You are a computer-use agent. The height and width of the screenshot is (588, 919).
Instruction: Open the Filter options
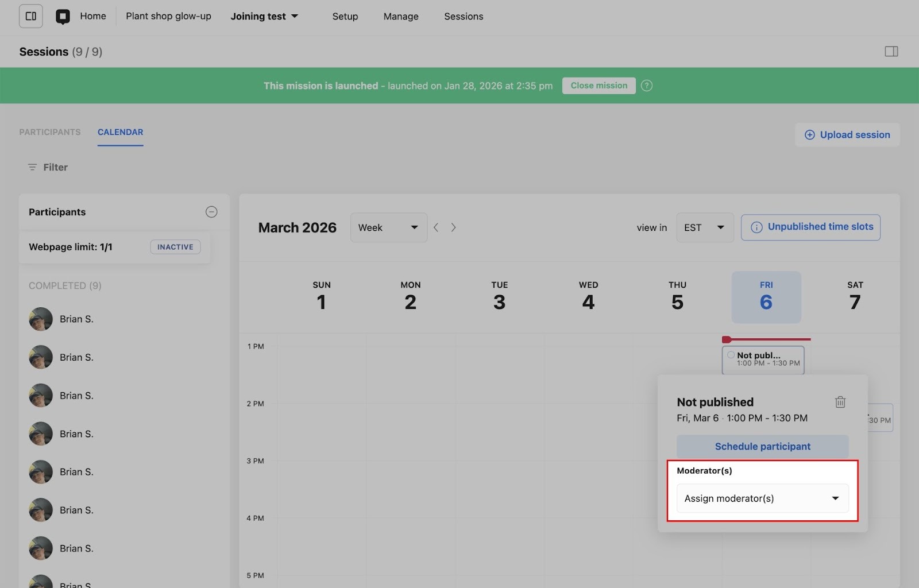coord(48,167)
